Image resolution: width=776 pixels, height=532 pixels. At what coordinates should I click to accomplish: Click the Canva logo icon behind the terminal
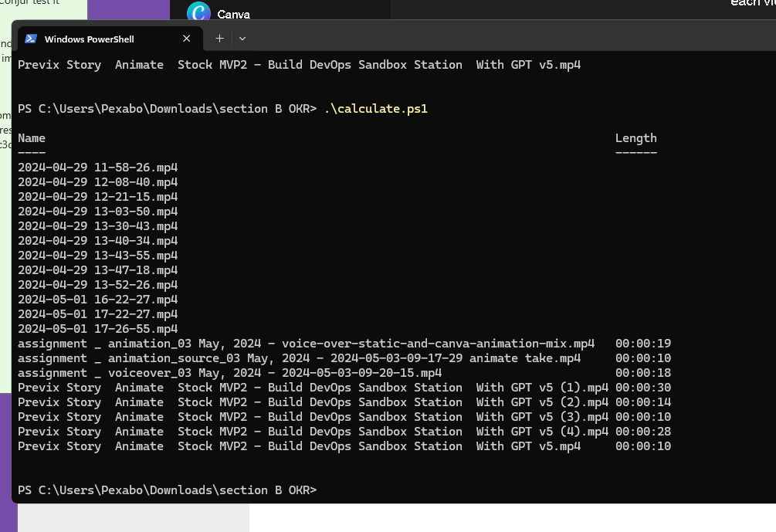point(198,12)
